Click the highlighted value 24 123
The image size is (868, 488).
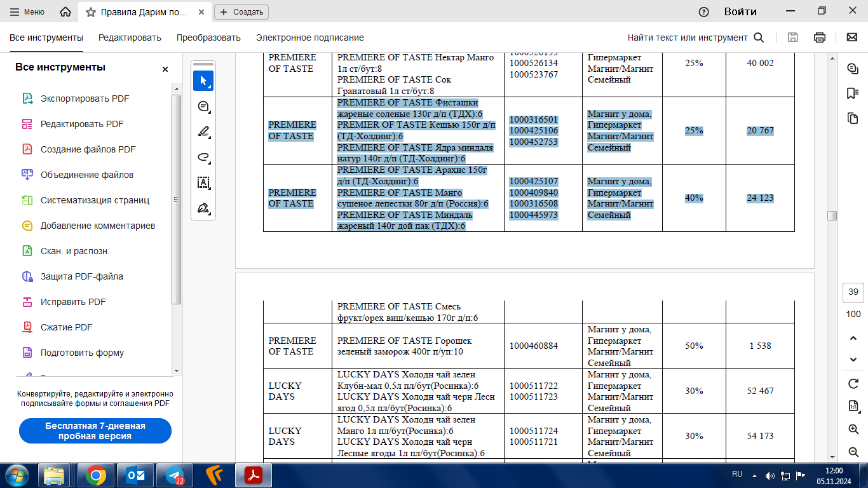[x=761, y=198]
